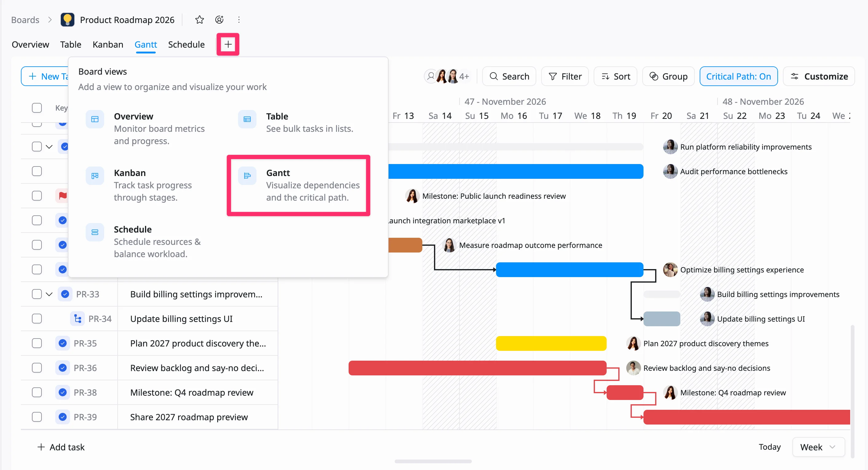Check the PR-35 row checkbox
Screen dimensions: 868x470
pyautogui.click(x=37, y=343)
